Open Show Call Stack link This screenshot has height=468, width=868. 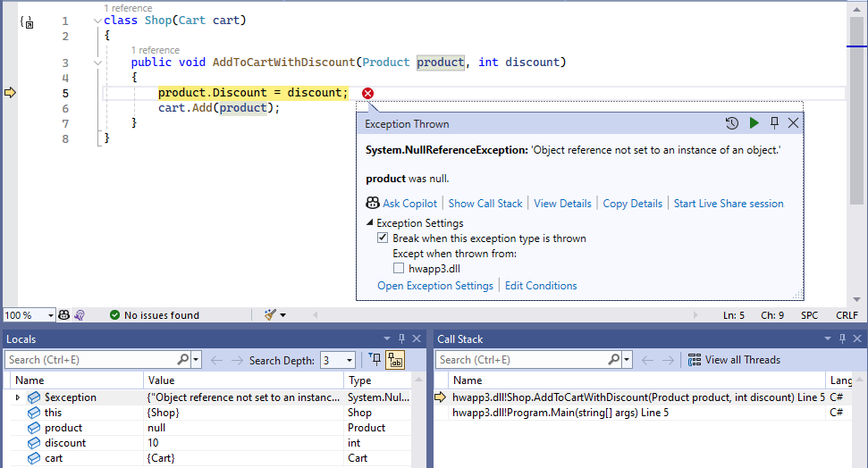pyautogui.click(x=485, y=204)
